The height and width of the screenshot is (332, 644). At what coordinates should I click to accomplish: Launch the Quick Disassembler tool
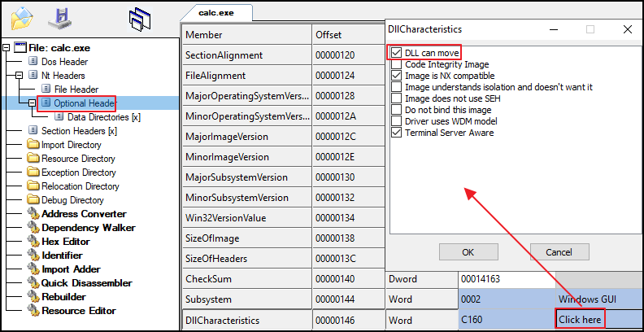tap(86, 283)
